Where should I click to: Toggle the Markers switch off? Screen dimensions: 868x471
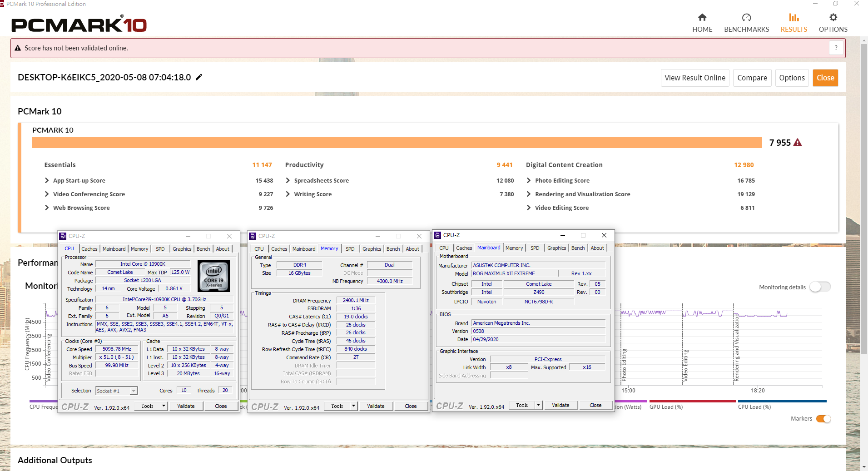click(x=823, y=419)
